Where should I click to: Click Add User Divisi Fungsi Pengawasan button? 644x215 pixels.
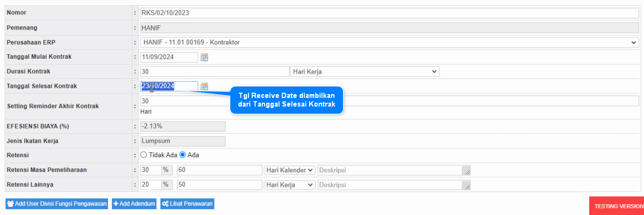(x=57, y=204)
